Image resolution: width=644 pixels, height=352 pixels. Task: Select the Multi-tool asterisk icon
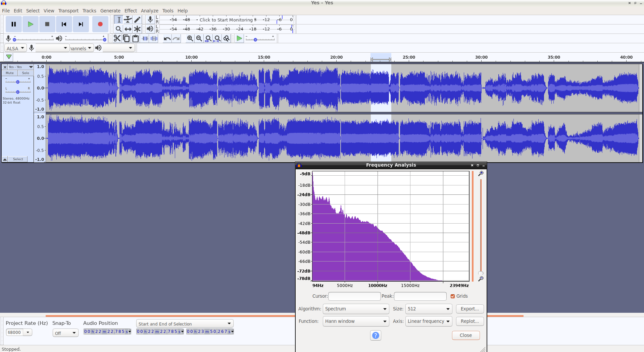(137, 29)
